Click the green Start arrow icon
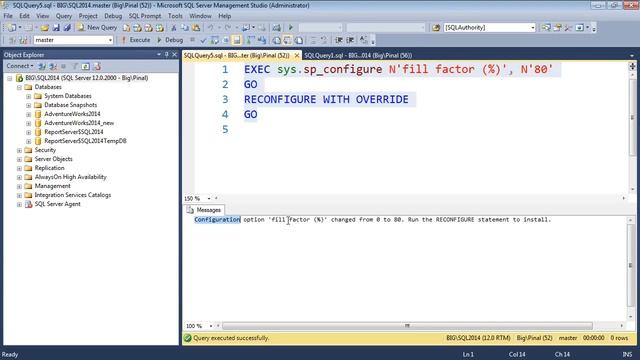The width and height of the screenshot is (640, 360). coord(291,27)
